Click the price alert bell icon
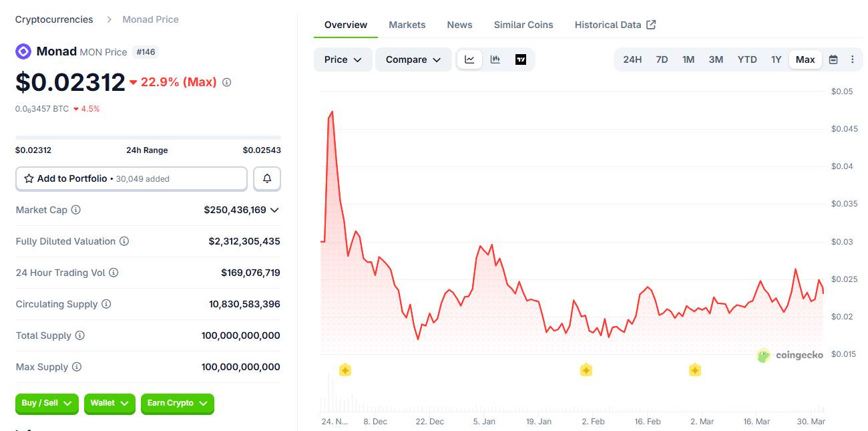868x431 pixels. 266,178
